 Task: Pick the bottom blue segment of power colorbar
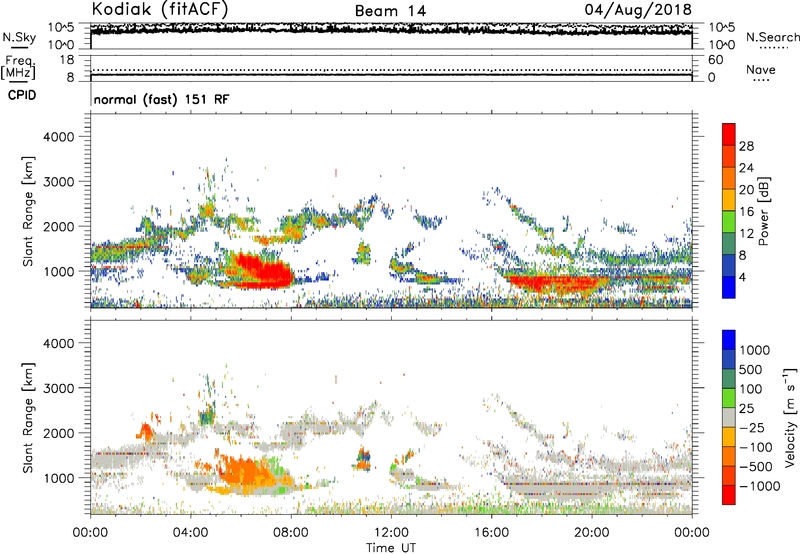729,287
